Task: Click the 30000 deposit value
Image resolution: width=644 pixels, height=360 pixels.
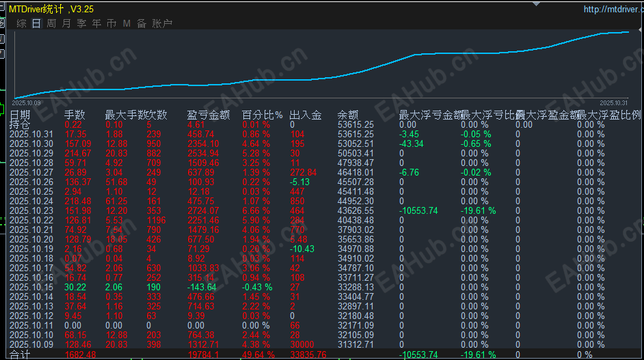Action: pos(302,345)
